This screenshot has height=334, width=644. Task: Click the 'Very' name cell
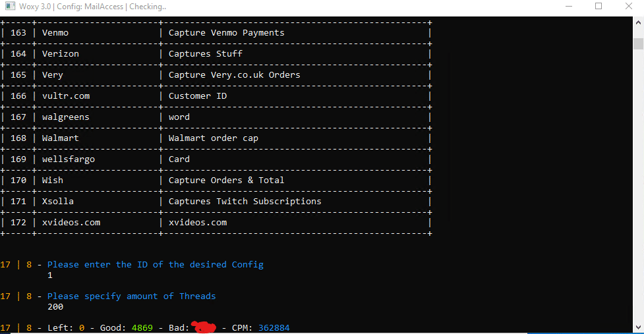click(53, 75)
